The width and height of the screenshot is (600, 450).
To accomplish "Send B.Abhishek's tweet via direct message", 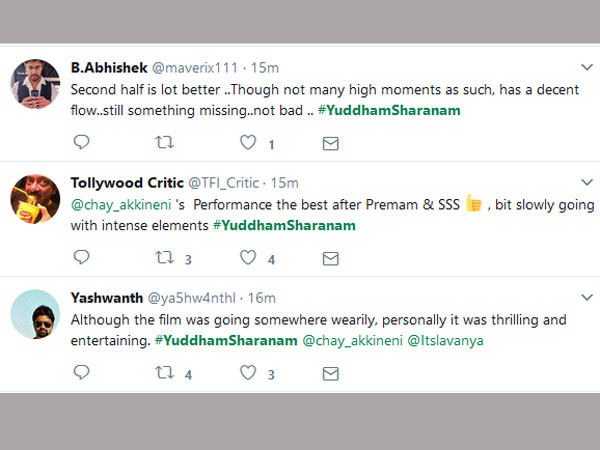I will pyautogui.click(x=330, y=143).
